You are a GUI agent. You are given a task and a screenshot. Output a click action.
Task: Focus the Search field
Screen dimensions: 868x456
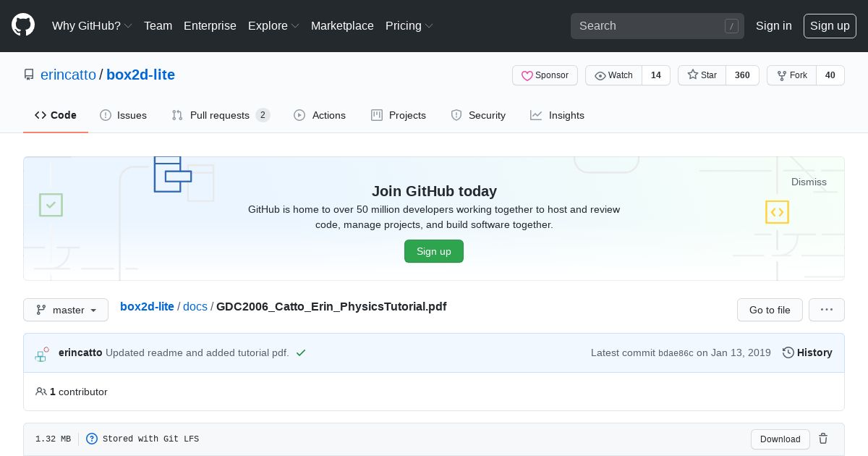[x=658, y=26]
